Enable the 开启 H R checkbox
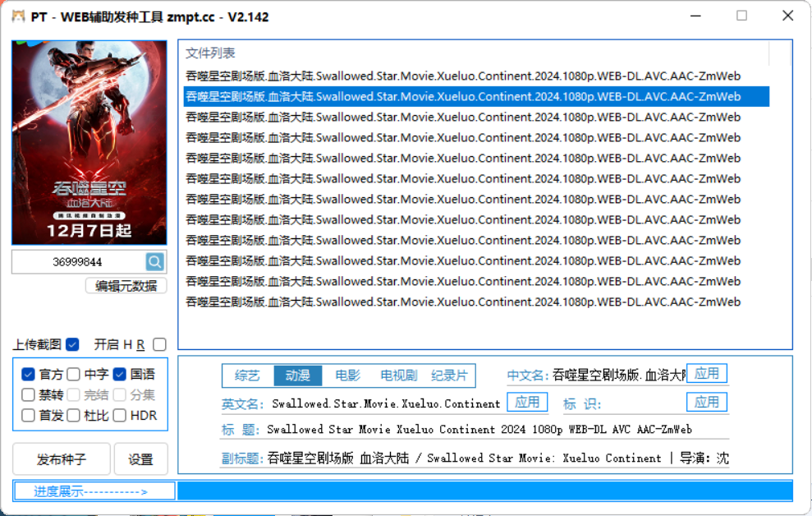 pyautogui.click(x=159, y=344)
